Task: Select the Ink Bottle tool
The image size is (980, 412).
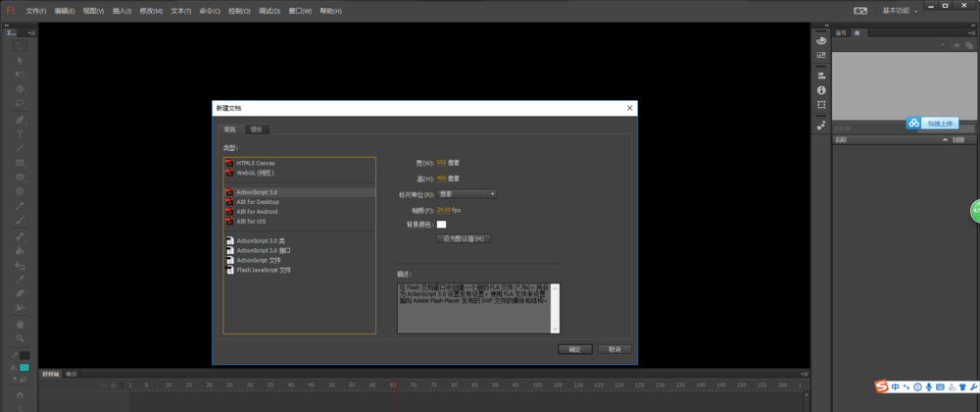Action: coord(20,265)
